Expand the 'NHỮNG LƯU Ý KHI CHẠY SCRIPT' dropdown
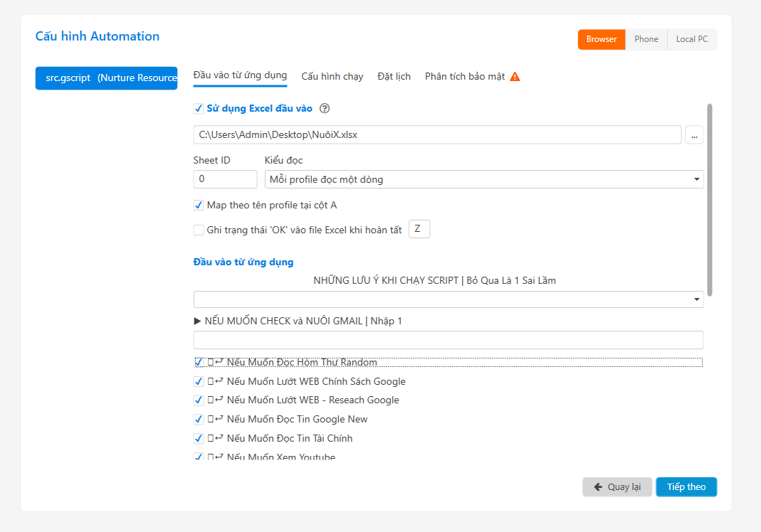This screenshot has height=532, width=761. point(448,299)
